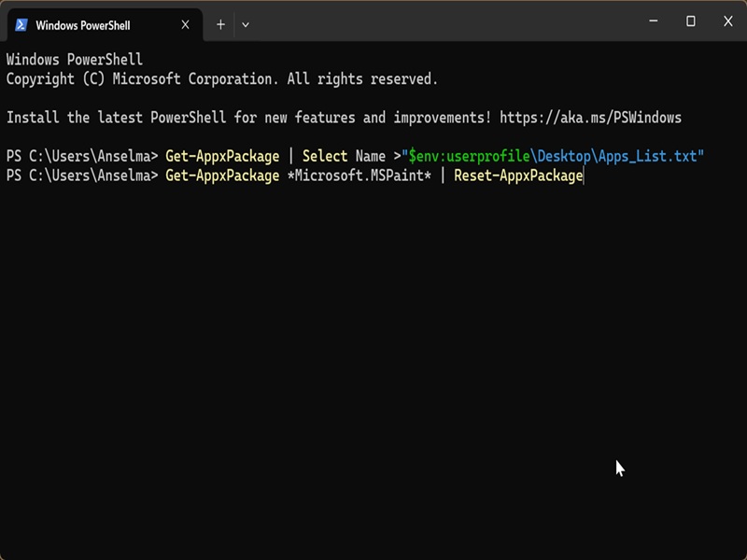
Task: Close the terminal window
Action: 728,21
